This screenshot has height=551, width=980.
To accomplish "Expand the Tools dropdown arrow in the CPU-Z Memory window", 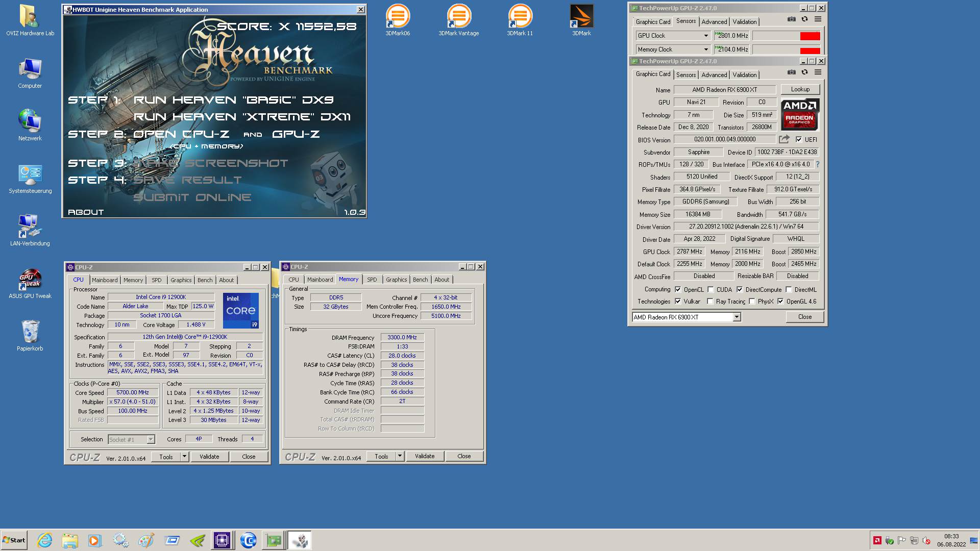I will (x=400, y=456).
